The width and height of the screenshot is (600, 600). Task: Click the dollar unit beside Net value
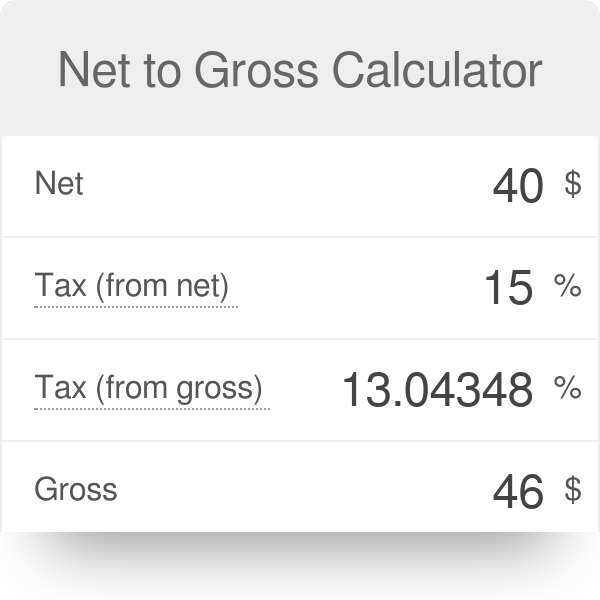572,183
